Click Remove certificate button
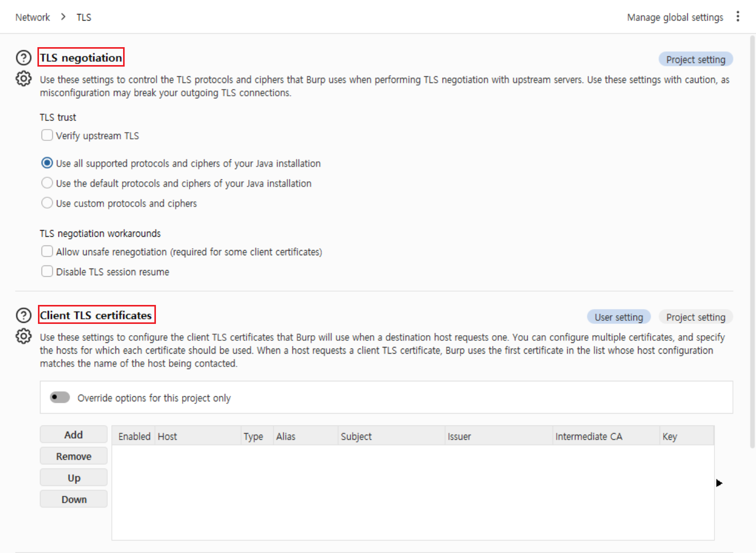 [74, 456]
